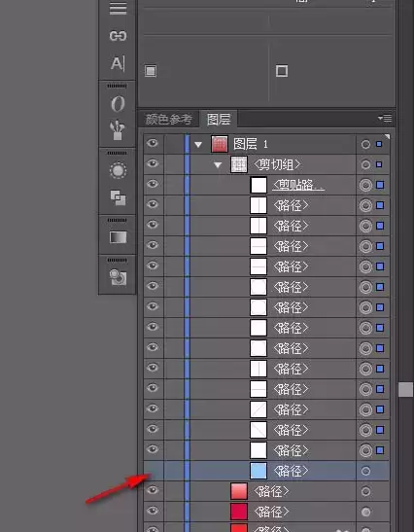This screenshot has width=414, height=532.
Task: Open the Character panel icon
Action: click(x=118, y=63)
